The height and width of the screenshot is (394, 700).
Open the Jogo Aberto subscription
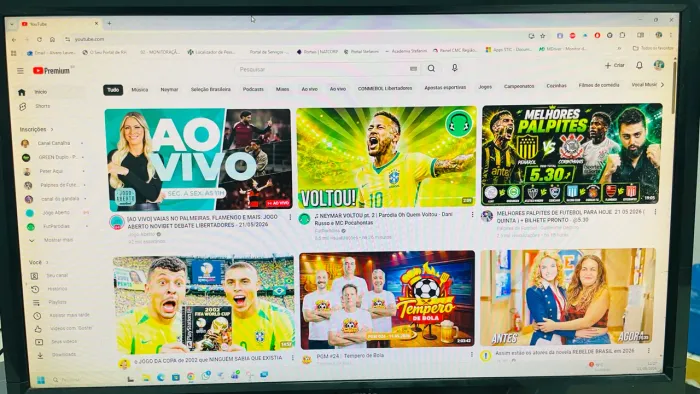point(56,213)
